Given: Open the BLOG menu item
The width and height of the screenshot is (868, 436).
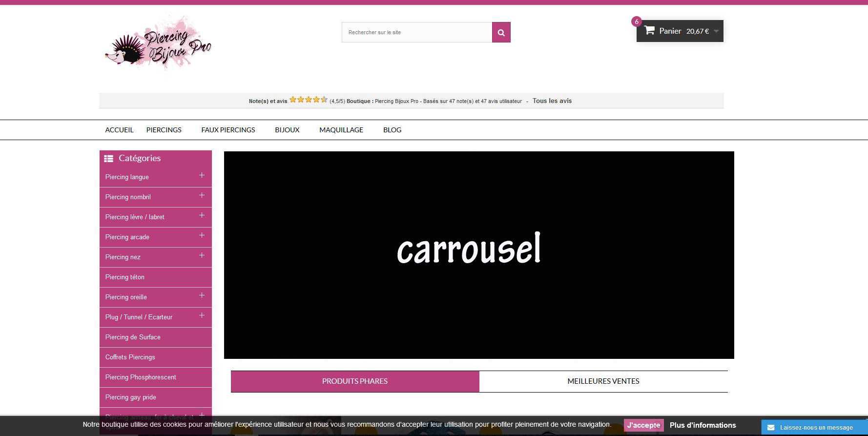Looking at the screenshot, I should tap(392, 130).
